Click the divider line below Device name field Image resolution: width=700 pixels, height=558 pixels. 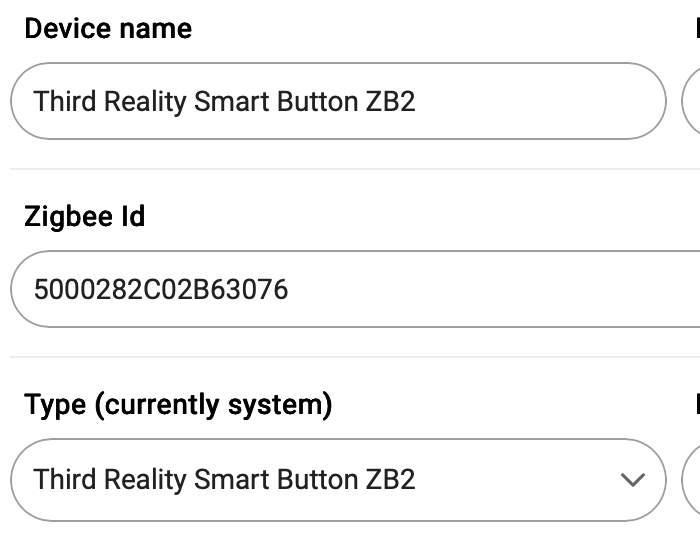click(x=355, y=169)
